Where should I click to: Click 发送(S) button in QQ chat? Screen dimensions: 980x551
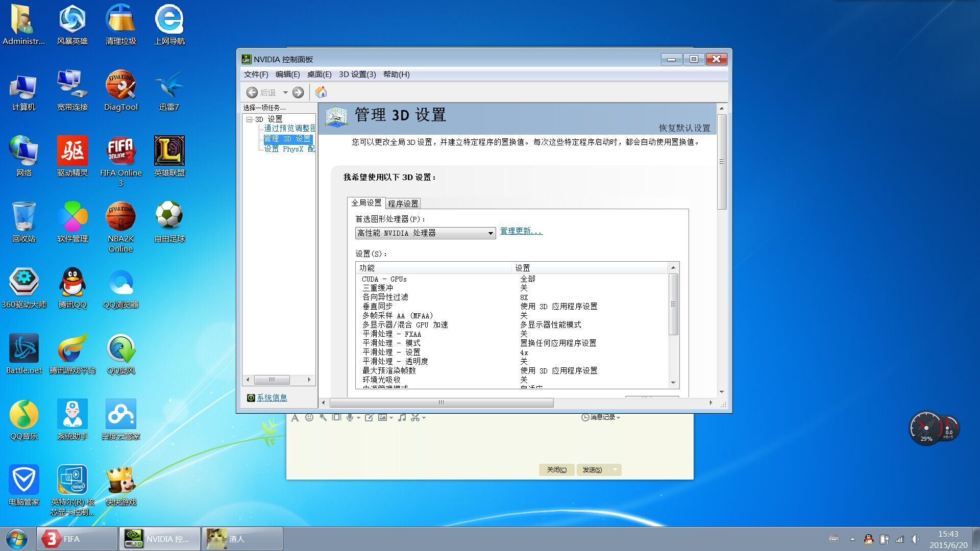(592, 470)
